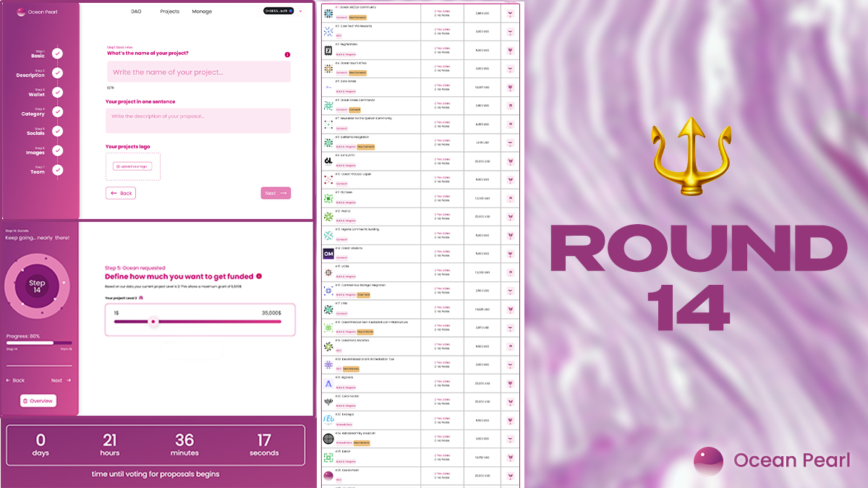
Task: Click the Back button under the logo upload
Action: pyautogui.click(x=121, y=193)
